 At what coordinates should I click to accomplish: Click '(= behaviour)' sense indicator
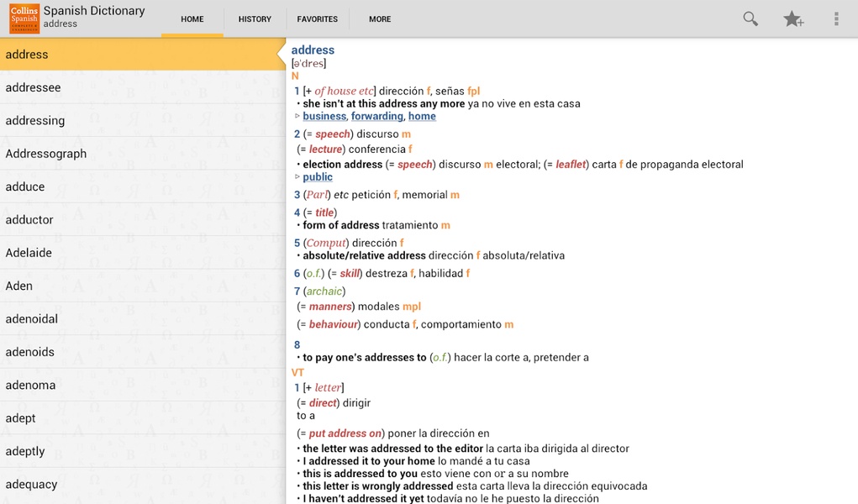click(329, 324)
